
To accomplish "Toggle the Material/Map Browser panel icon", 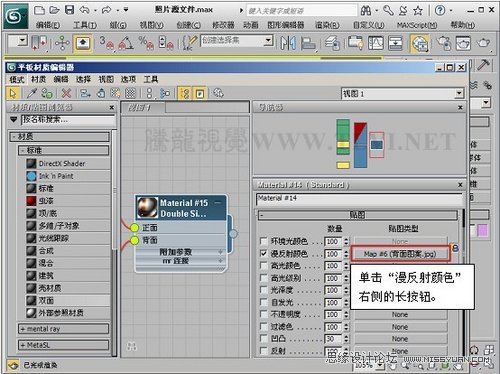I will [184, 94].
